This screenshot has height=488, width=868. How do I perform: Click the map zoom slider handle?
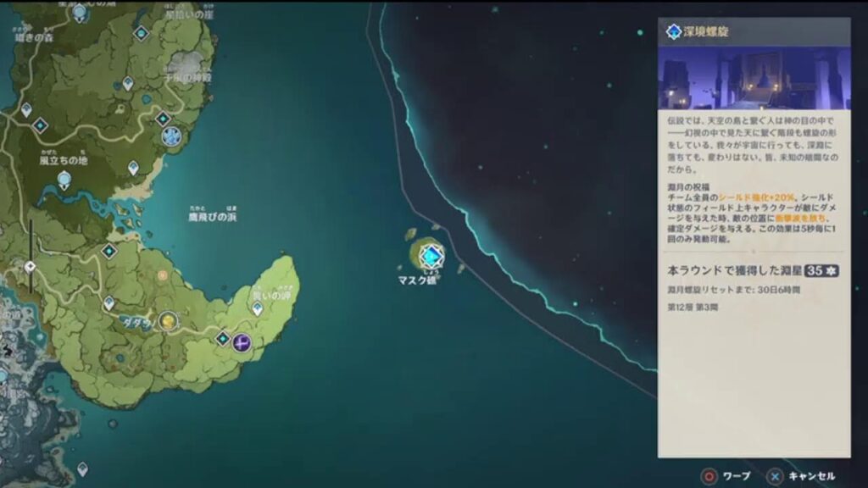point(31,266)
